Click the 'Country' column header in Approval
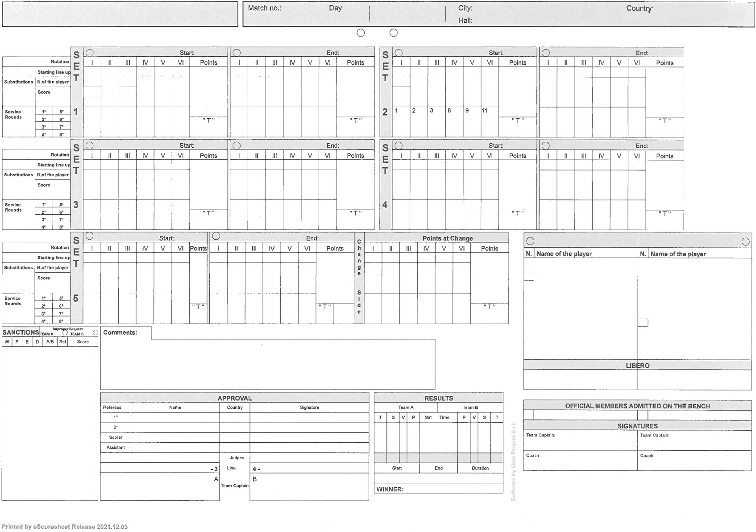The height and width of the screenshot is (532, 756). [235, 407]
